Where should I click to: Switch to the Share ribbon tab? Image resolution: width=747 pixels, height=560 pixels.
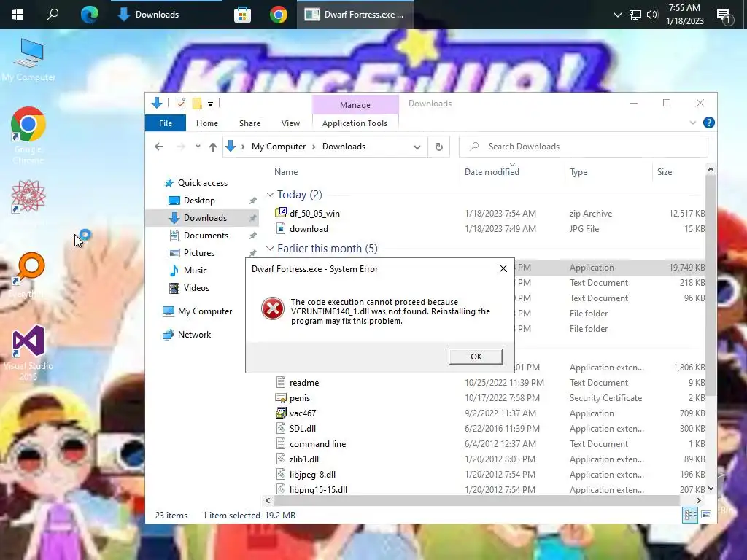249,123
